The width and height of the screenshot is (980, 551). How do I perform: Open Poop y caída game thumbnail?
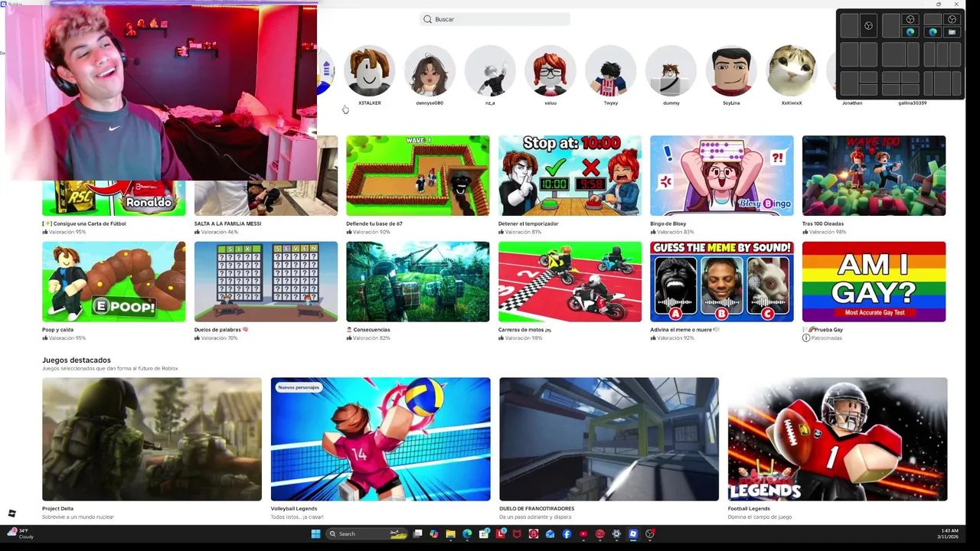tap(113, 282)
